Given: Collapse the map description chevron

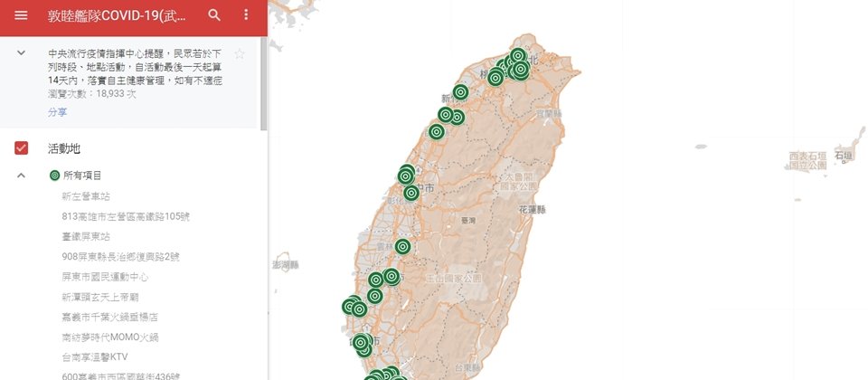Looking at the screenshot, I should (x=21, y=53).
